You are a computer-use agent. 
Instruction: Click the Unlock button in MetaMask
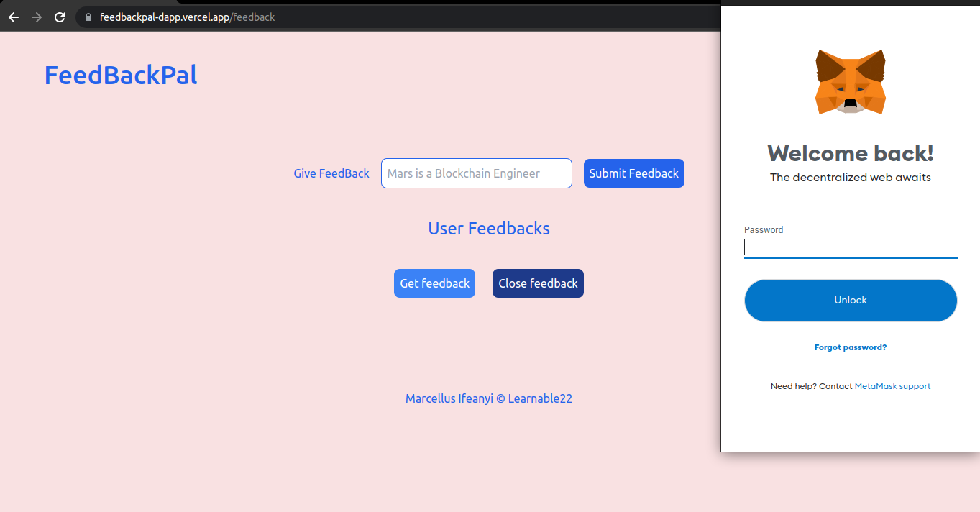pos(851,300)
